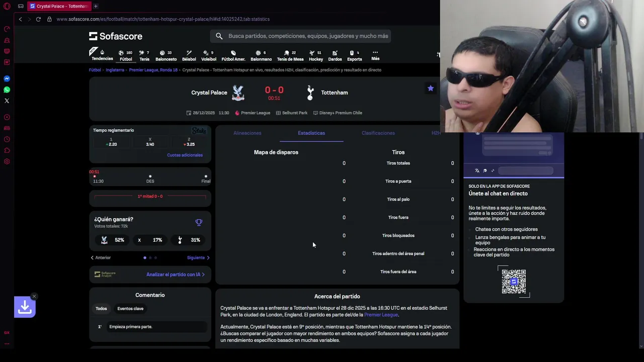Open Premier League, Ronda 18 breadcrumb
Image resolution: width=644 pixels, height=362 pixels.
(153, 70)
